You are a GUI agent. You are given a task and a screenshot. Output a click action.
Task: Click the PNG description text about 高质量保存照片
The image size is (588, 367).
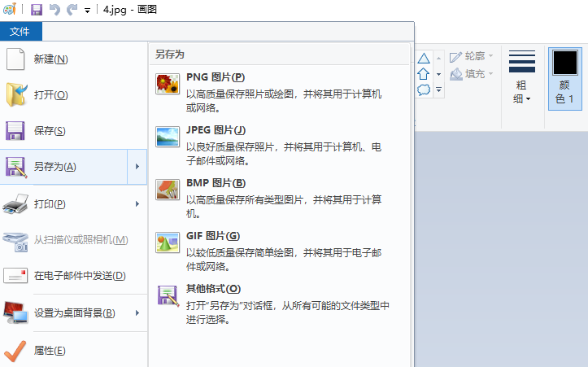point(284,101)
